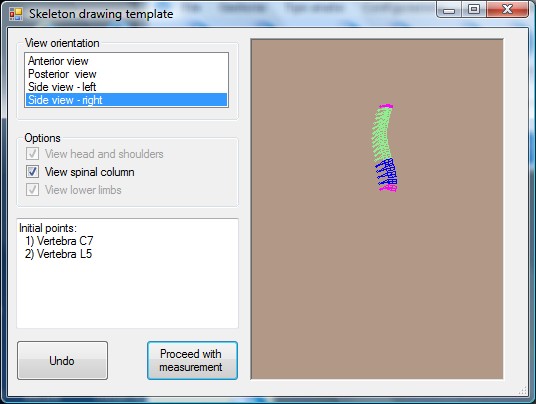Toggle View head and shoulders checkbox
This screenshot has height=404, width=536.
(32, 153)
